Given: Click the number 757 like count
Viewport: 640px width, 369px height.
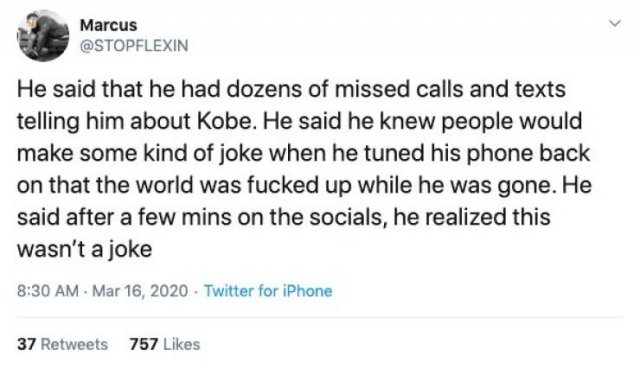Looking at the screenshot, I should (144, 344).
